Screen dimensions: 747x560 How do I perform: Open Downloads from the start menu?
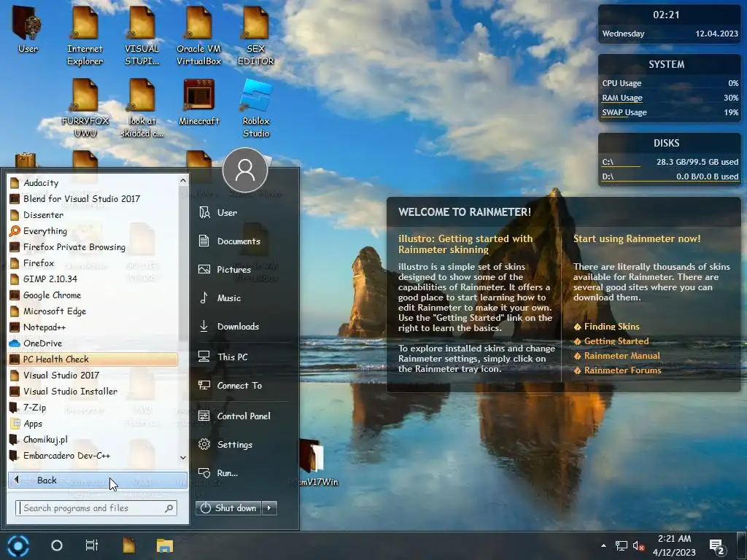243,326
